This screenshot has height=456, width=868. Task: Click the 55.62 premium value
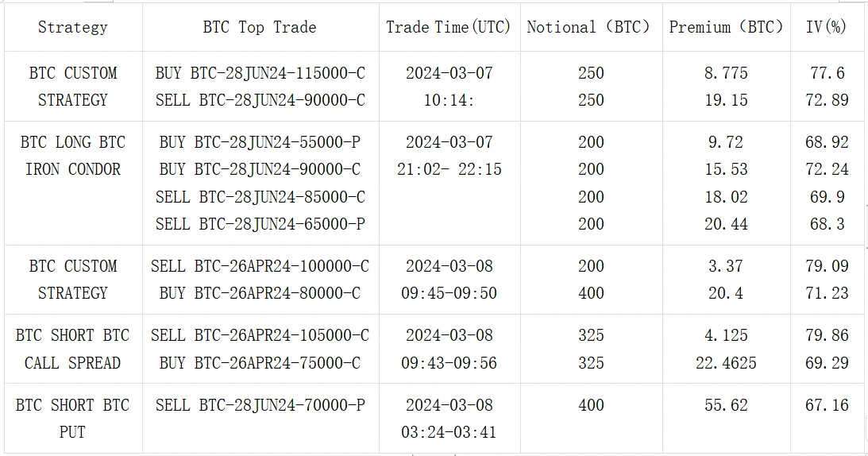(x=726, y=405)
